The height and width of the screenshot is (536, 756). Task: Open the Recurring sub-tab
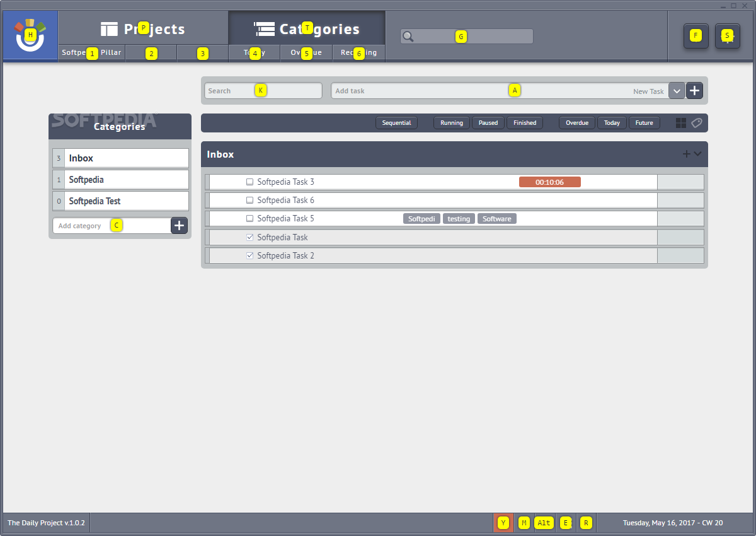[x=359, y=53]
